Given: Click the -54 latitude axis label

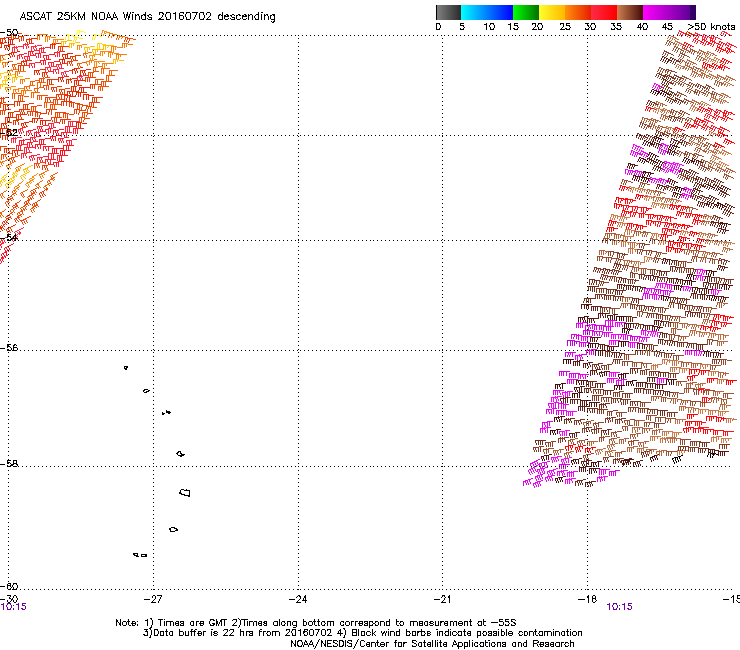Looking at the screenshot, I should coord(9,237).
